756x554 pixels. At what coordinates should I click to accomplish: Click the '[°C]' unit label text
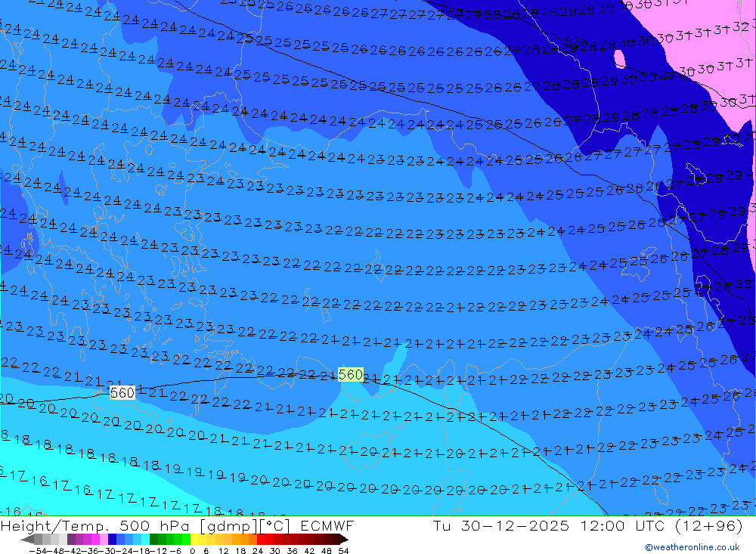(275, 525)
